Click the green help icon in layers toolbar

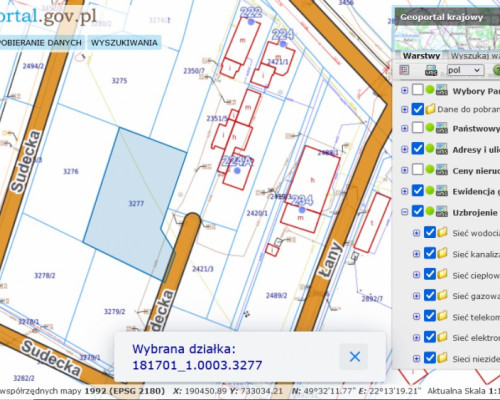pyautogui.click(x=497, y=70)
